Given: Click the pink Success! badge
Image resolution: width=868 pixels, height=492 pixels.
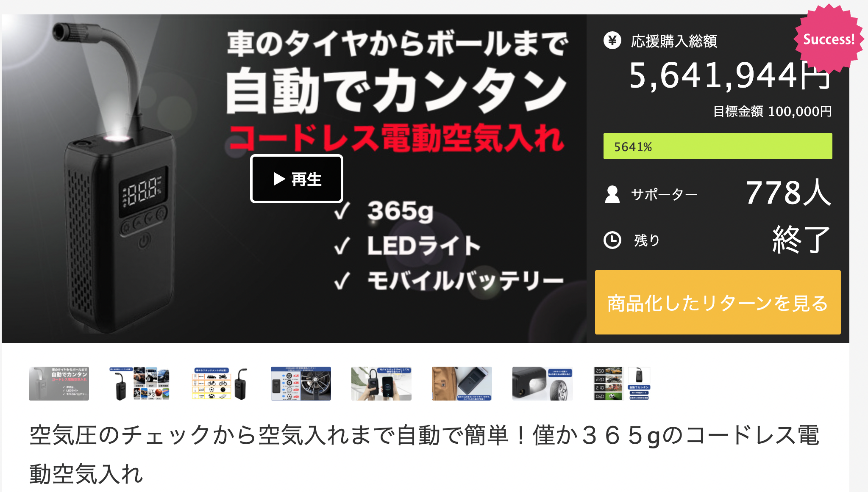Looking at the screenshot, I should [x=828, y=39].
